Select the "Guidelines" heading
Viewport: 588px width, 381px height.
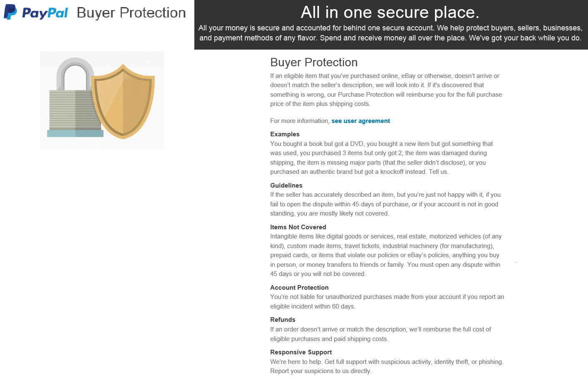click(286, 185)
